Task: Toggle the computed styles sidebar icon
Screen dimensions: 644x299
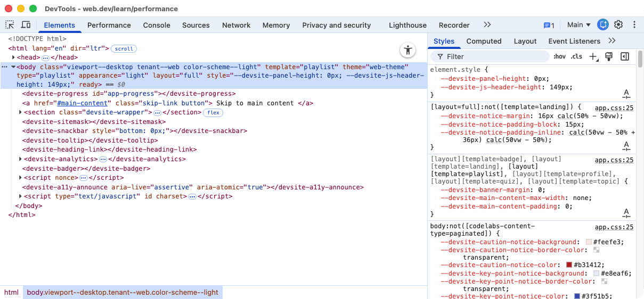Action: tap(625, 56)
